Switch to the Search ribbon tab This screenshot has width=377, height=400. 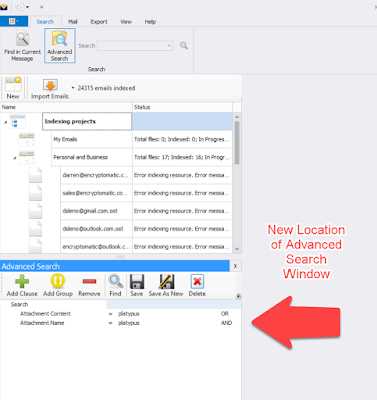click(45, 22)
